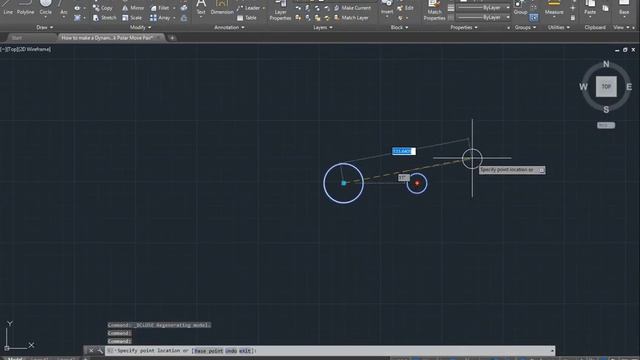Click the Group tool
Screen dimensions: 640x360
pyautogui.click(x=520, y=8)
